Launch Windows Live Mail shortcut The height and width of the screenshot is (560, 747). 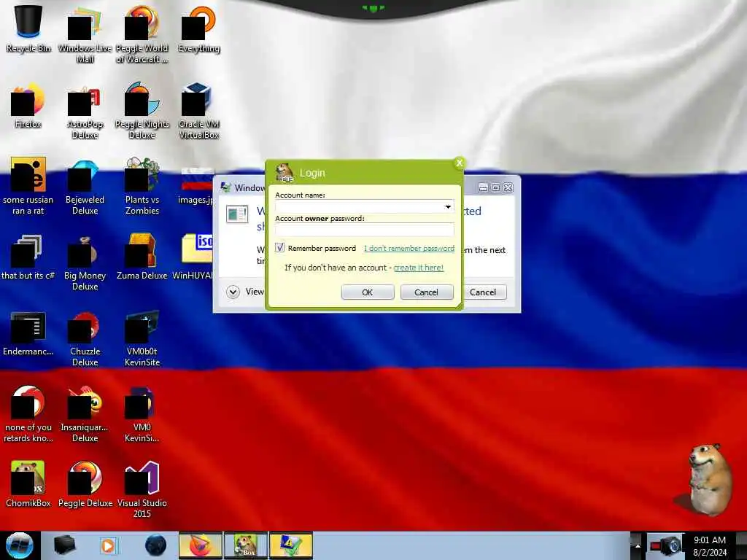pyautogui.click(x=85, y=34)
